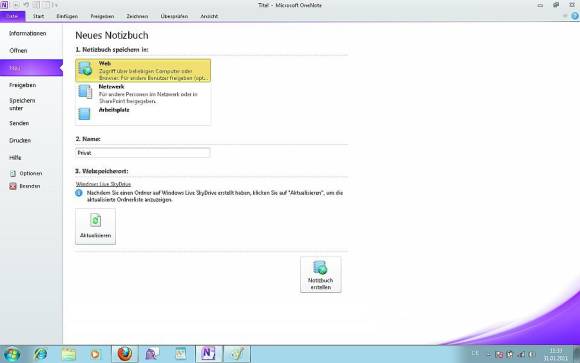Switch to Firefox on the taskbar

125,354
